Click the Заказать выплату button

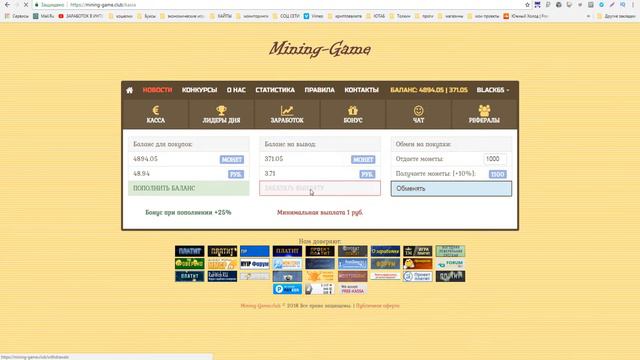point(320,188)
